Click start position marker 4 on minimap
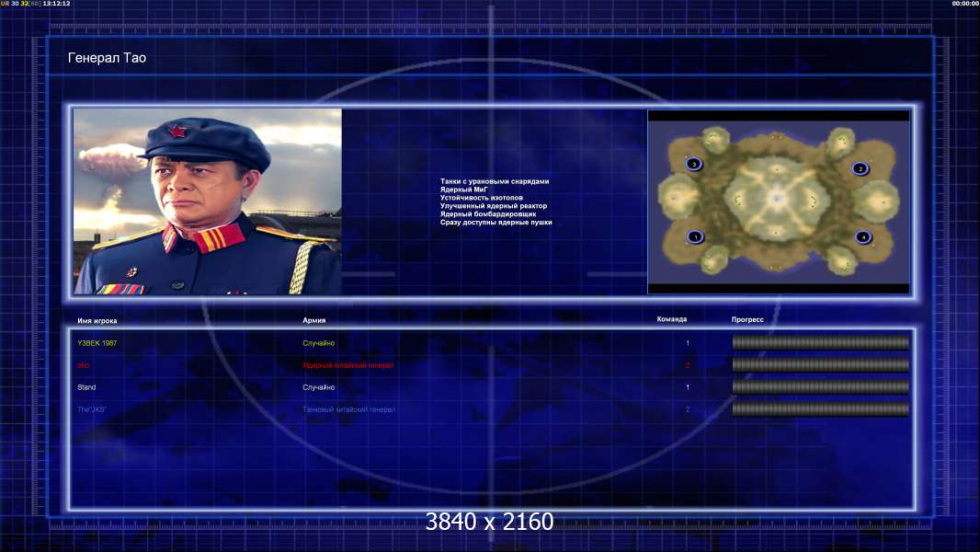This screenshot has width=980, height=552. [x=864, y=237]
